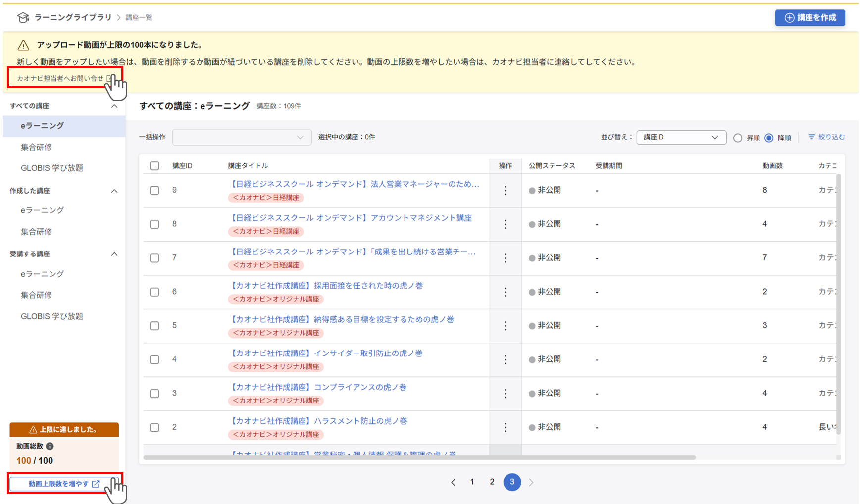860x504 pixels.
Task: Collapse the すべての講座 section
Action: pyautogui.click(x=115, y=105)
